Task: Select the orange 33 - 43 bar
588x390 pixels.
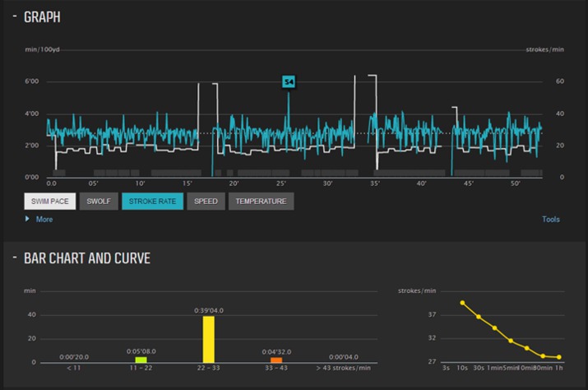Action: click(276, 360)
